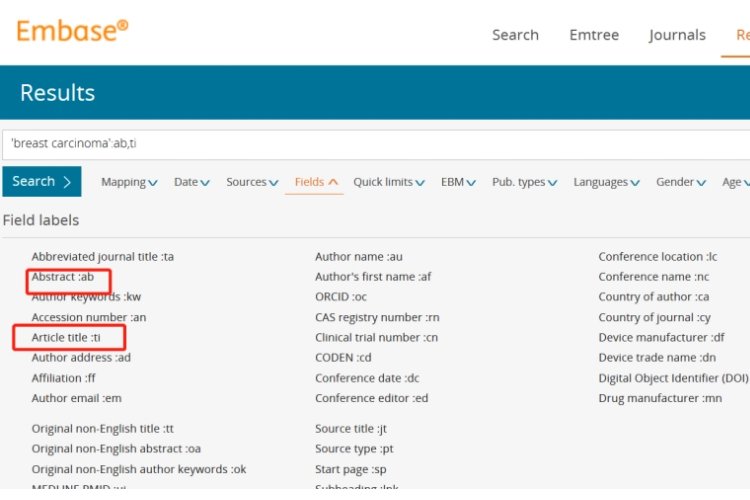Image resolution: width=750 pixels, height=500 pixels.
Task: Select the Clinical trial number :cn label
Action: pos(377,337)
